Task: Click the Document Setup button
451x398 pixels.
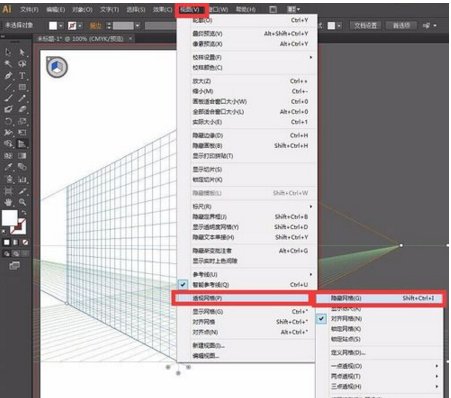Action: click(365, 26)
